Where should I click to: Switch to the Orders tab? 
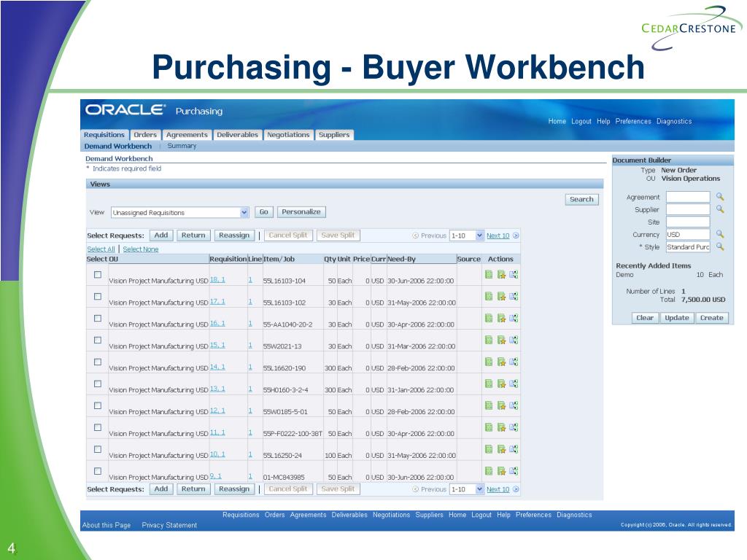tap(145, 135)
